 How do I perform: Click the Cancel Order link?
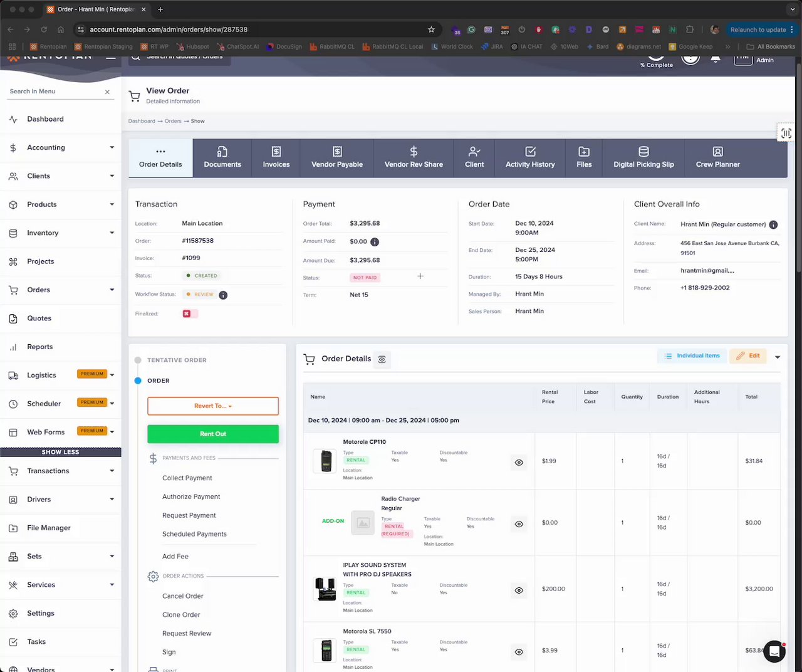pos(183,597)
